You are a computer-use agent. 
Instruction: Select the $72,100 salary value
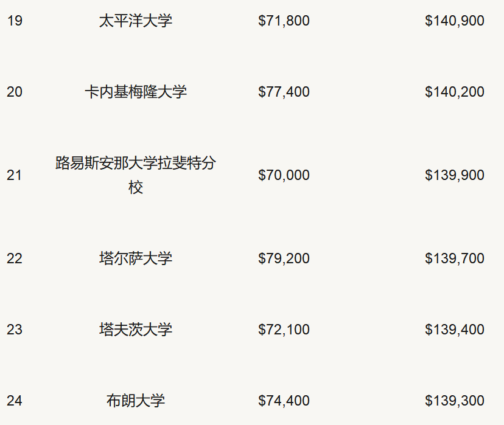point(284,330)
